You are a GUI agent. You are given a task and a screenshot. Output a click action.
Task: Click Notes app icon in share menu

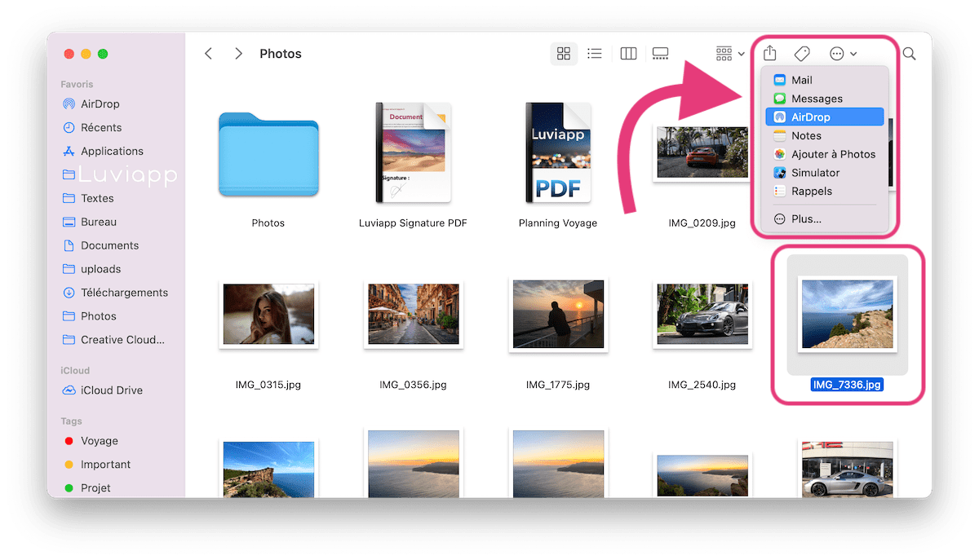[779, 136]
